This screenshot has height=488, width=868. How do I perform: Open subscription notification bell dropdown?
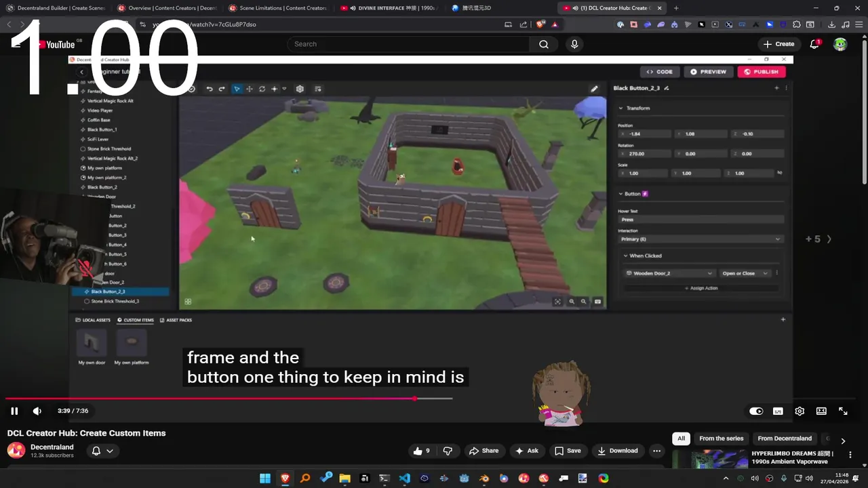pos(102,451)
